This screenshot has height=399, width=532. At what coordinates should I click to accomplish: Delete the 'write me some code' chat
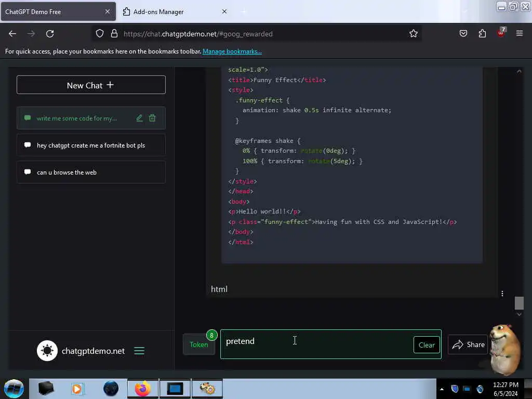tap(152, 118)
